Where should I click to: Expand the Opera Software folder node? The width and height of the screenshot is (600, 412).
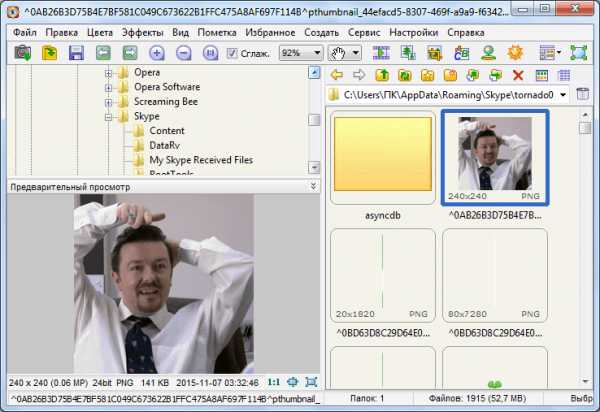pos(108,88)
